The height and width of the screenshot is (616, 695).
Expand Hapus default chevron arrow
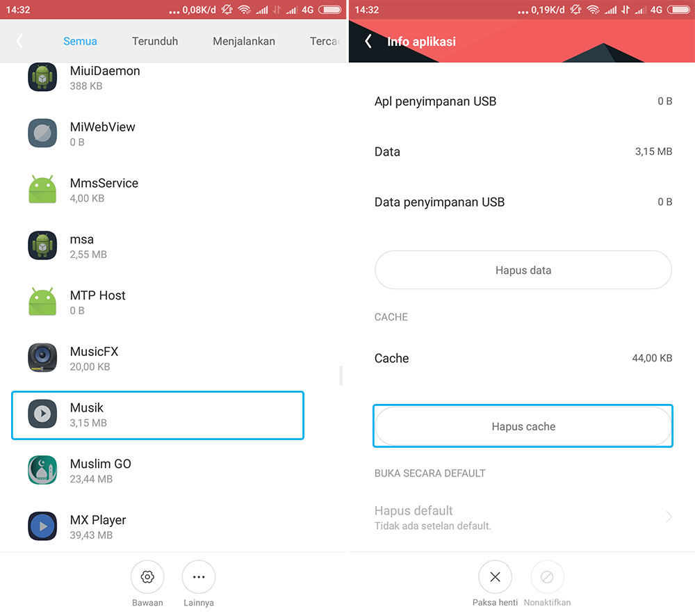pyautogui.click(x=669, y=517)
